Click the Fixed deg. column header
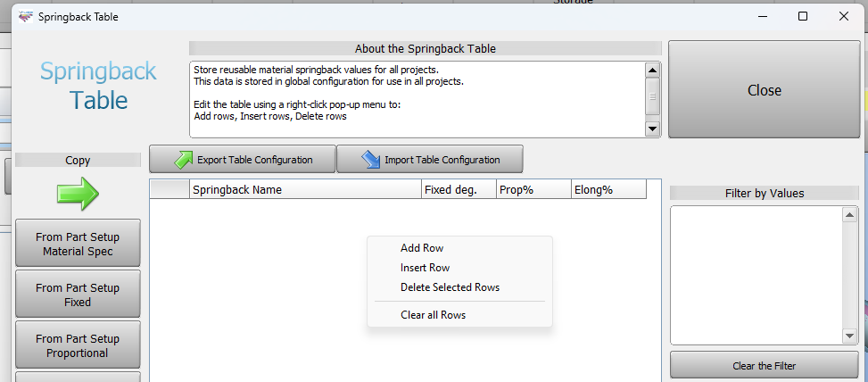 tap(459, 190)
